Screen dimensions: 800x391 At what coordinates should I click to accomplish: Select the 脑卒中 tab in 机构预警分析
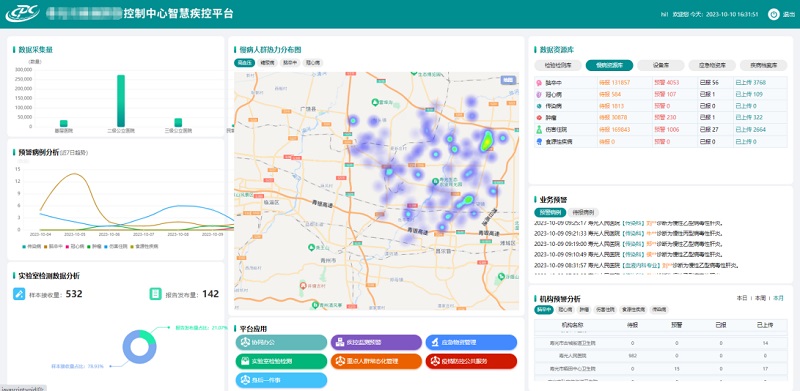coord(544,309)
